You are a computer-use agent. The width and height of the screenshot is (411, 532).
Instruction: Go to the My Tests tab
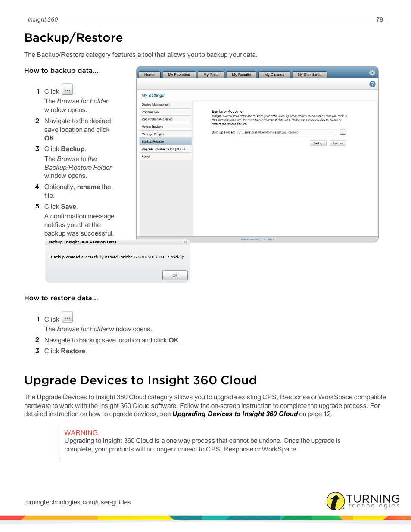click(x=211, y=75)
